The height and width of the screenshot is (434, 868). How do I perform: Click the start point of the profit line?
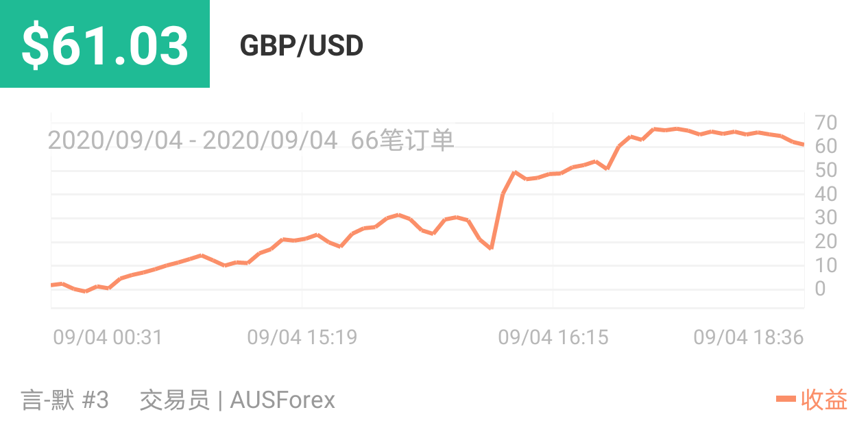click(x=52, y=285)
